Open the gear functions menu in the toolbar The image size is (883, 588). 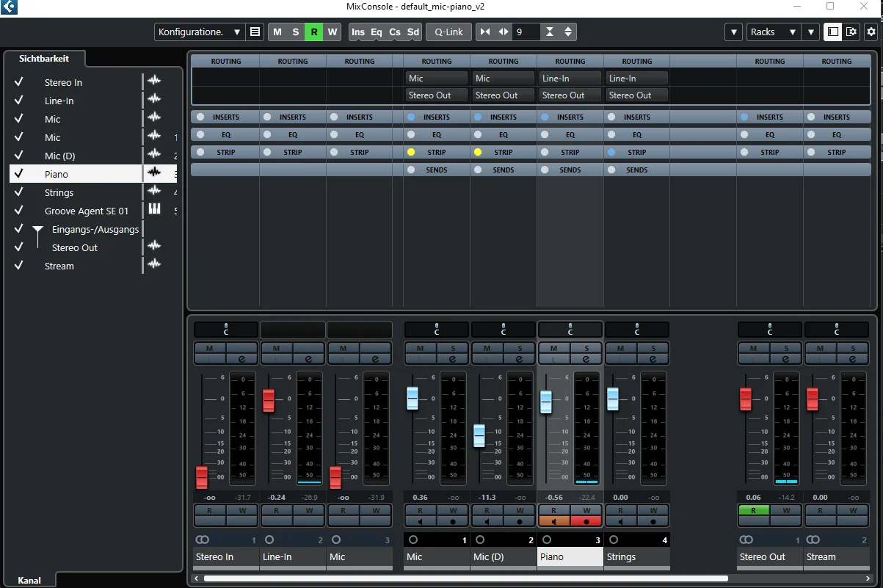pyautogui.click(x=871, y=32)
